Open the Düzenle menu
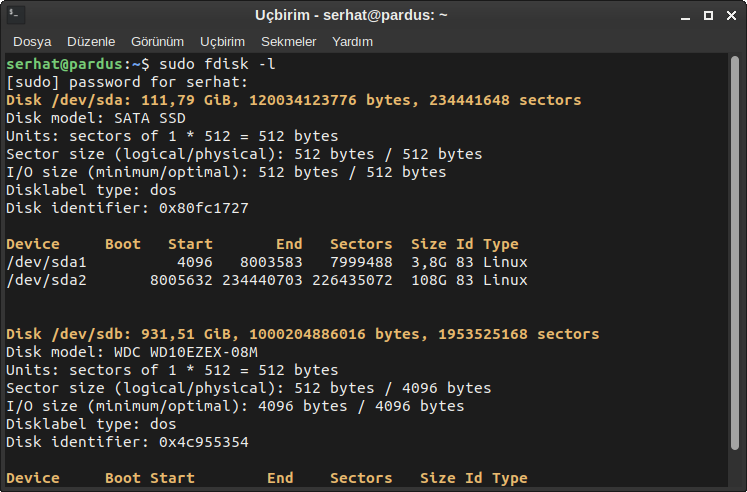 click(91, 42)
